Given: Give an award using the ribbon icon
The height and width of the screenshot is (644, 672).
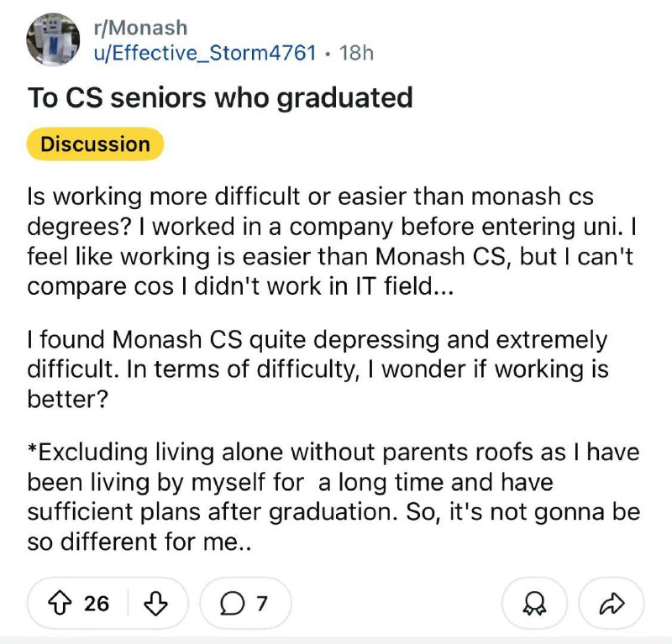Looking at the screenshot, I should [x=532, y=603].
